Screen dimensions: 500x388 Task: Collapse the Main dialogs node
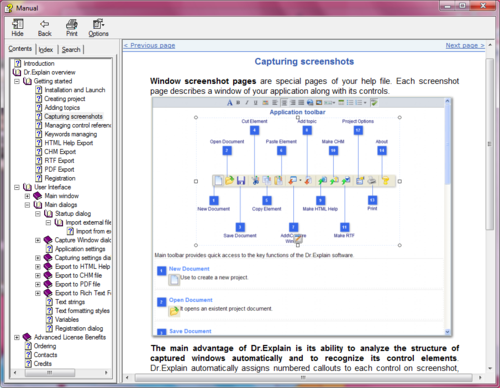27,205
